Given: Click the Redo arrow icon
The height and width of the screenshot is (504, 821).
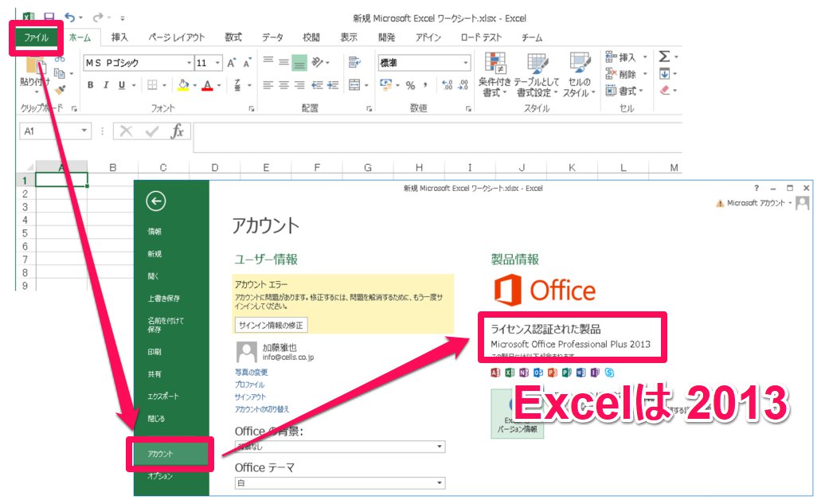Looking at the screenshot, I should point(98,18).
